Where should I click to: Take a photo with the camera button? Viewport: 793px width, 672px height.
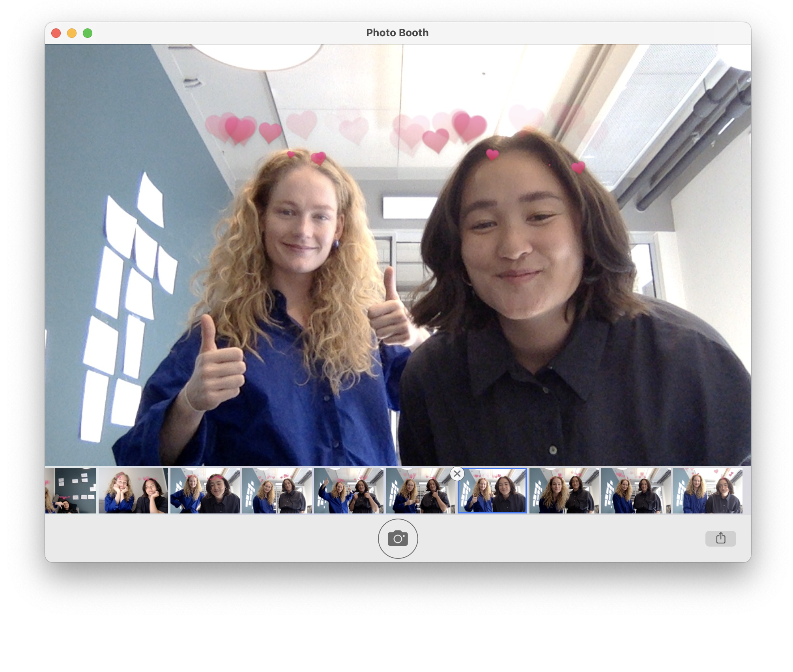coord(397,538)
